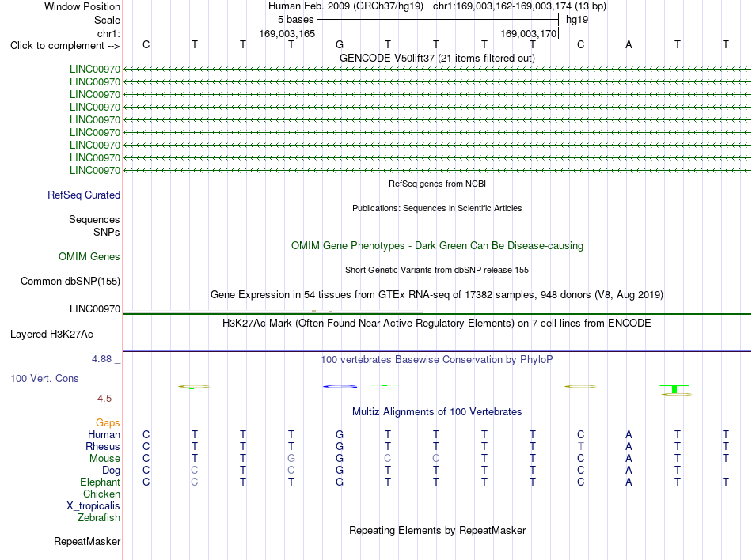
Task: Click the 169,003,170 coordinate marker
Action: (x=528, y=33)
